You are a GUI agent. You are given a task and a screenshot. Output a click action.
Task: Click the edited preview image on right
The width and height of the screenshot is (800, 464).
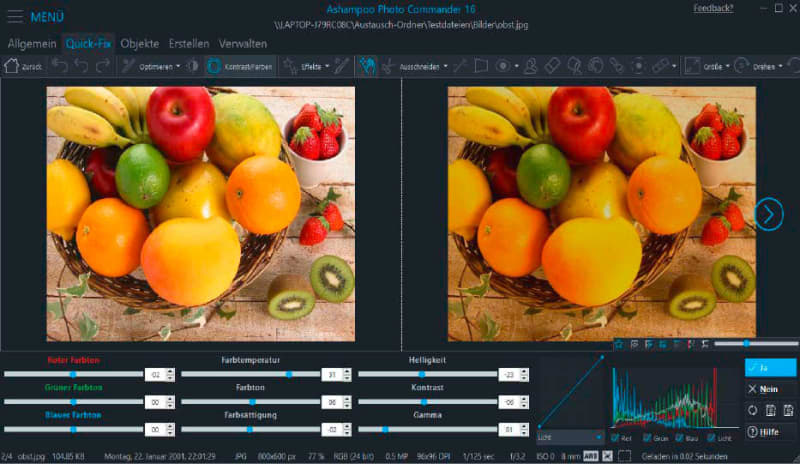[x=602, y=214]
